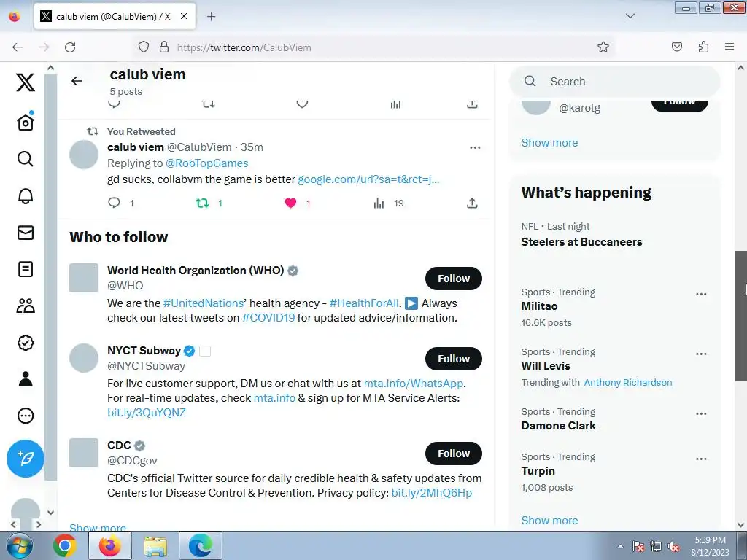Screen dimensions: 747x560
Task: Go back with profile header arrow
Action: (x=77, y=81)
